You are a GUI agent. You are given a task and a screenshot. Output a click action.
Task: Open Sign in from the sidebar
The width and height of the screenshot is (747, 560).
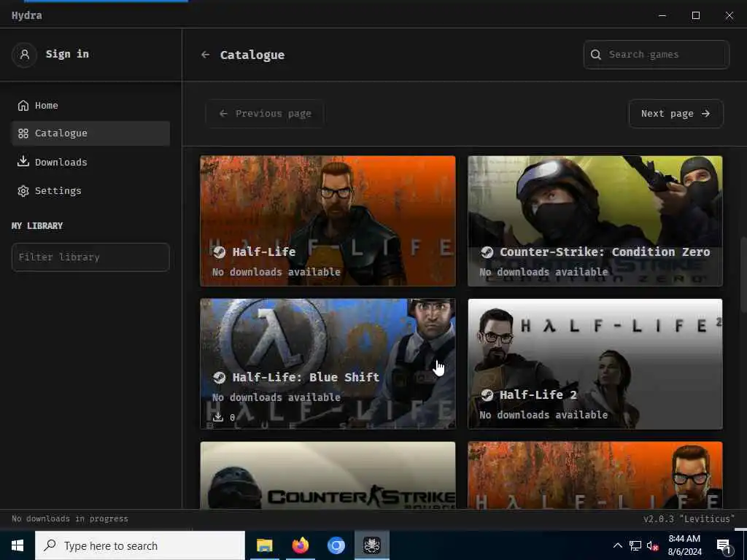pos(67,54)
